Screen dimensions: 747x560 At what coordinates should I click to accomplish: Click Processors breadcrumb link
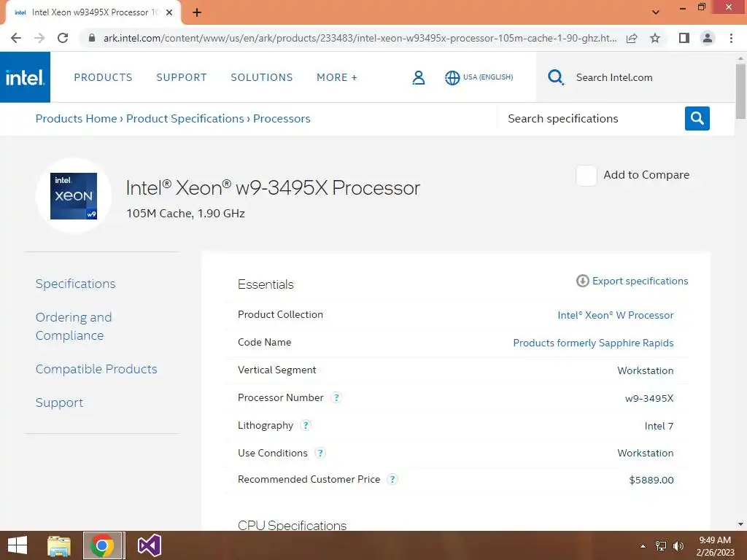(x=282, y=119)
